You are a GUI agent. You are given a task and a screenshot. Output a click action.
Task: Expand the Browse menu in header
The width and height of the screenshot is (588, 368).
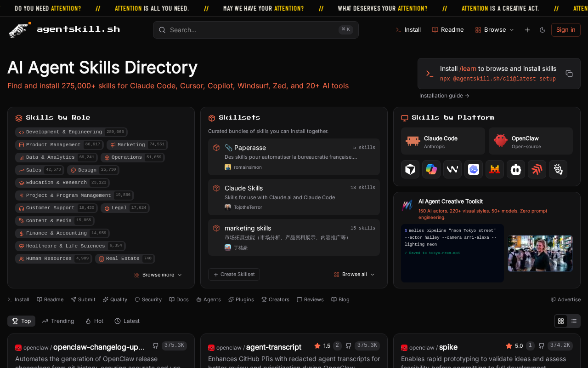tap(495, 30)
